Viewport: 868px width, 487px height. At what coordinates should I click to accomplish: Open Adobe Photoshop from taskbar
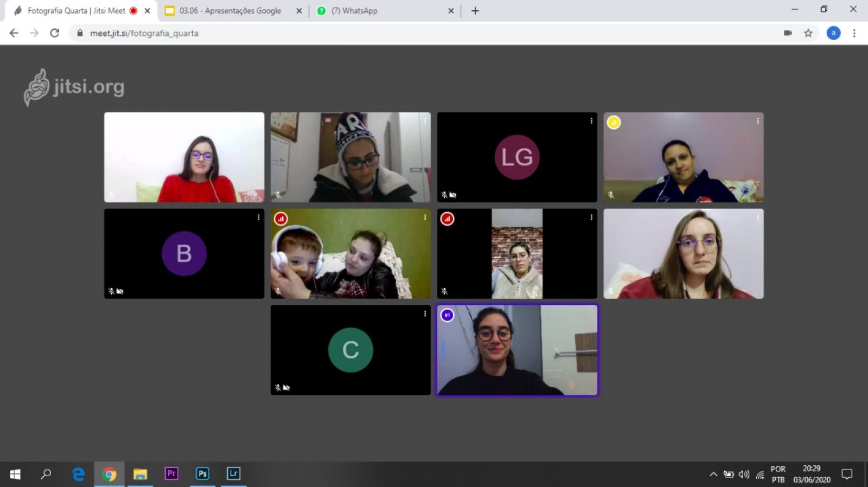tap(202, 473)
